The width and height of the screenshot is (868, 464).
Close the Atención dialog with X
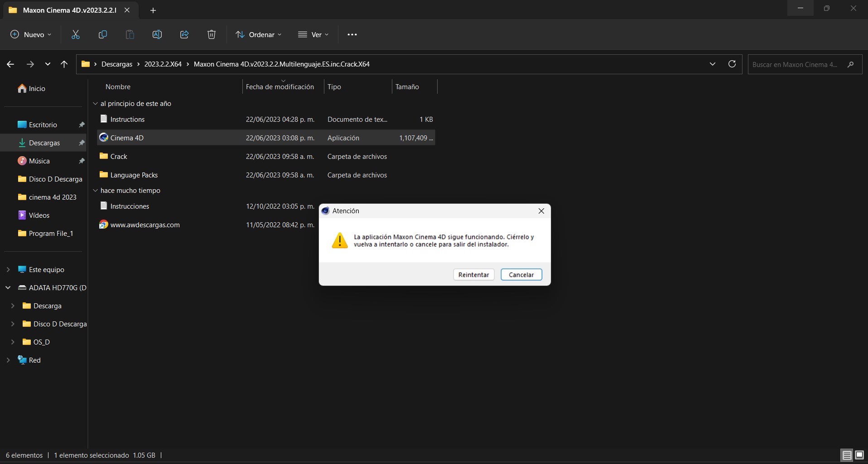[541, 211]
